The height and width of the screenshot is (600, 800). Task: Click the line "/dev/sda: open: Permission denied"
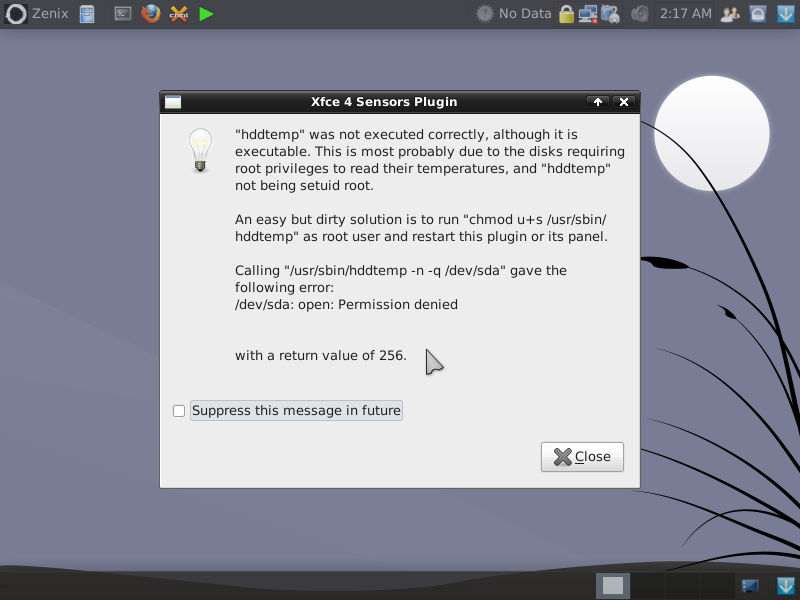pos(346,305)
